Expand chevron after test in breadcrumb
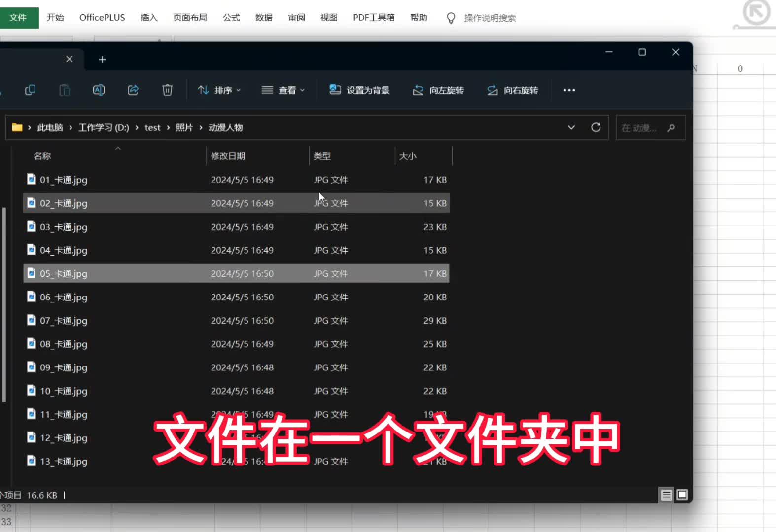Image resolution: width=776 pixels, height=532 pixels. coord(168,128)
